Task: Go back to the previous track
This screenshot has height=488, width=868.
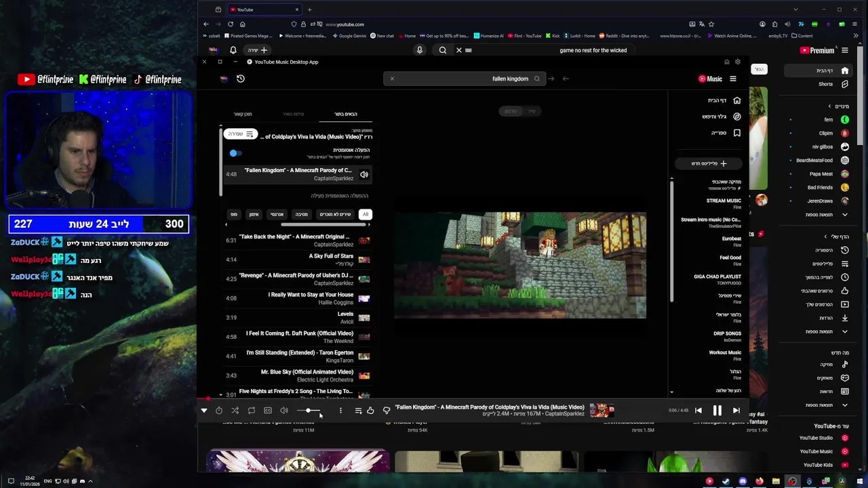Action: (698, 410)
